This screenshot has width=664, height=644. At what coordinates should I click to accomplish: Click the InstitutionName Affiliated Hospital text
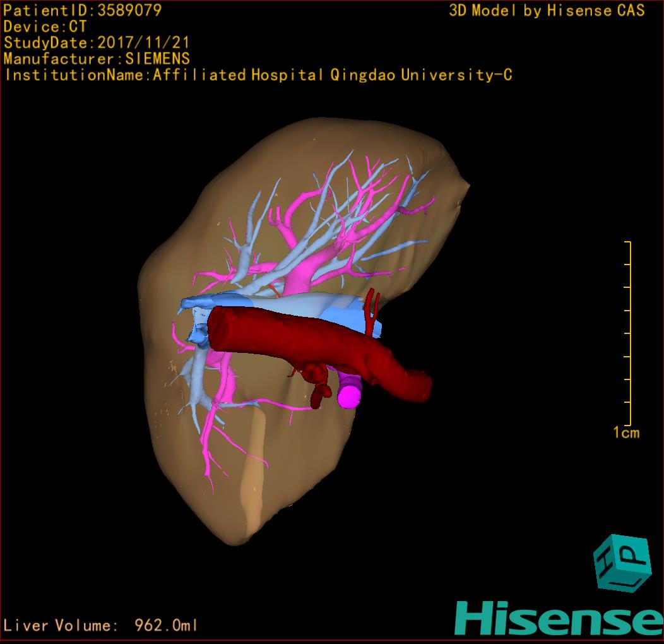[x=258, y=75]
